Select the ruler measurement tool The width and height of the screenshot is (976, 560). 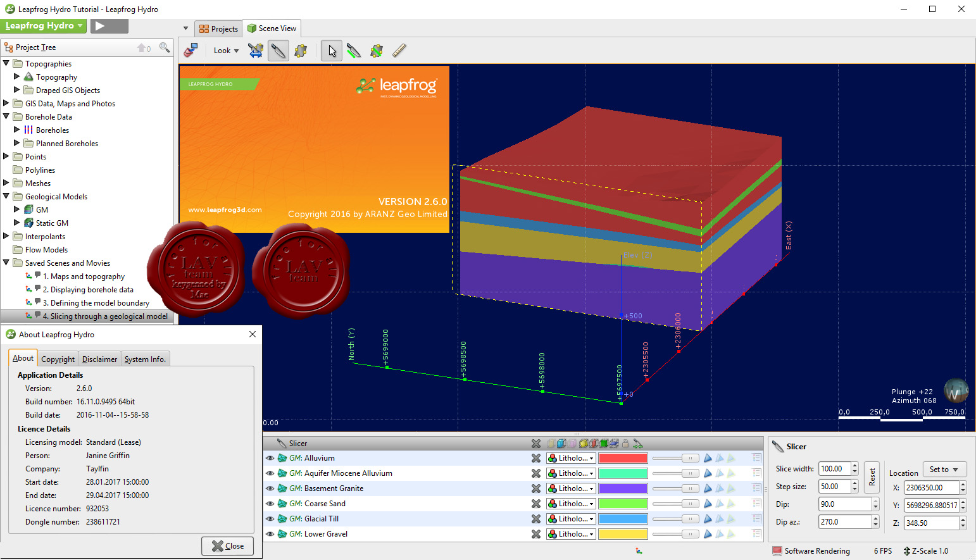[399, 51]
